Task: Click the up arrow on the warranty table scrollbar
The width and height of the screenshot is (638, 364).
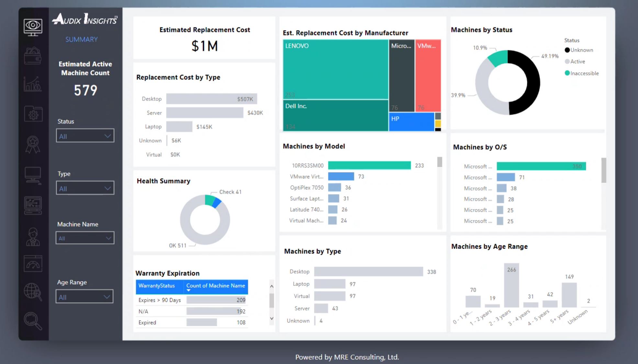Action: coord(272,286)
